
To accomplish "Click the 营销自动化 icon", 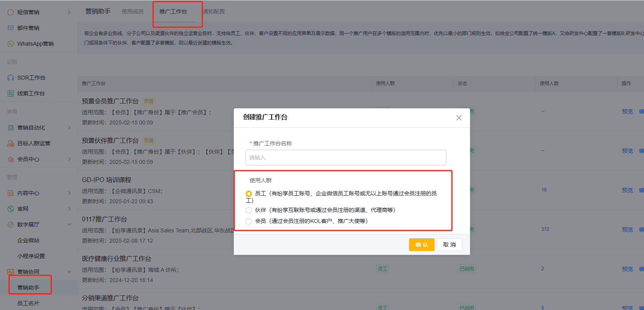I will (x=11, y=128).
